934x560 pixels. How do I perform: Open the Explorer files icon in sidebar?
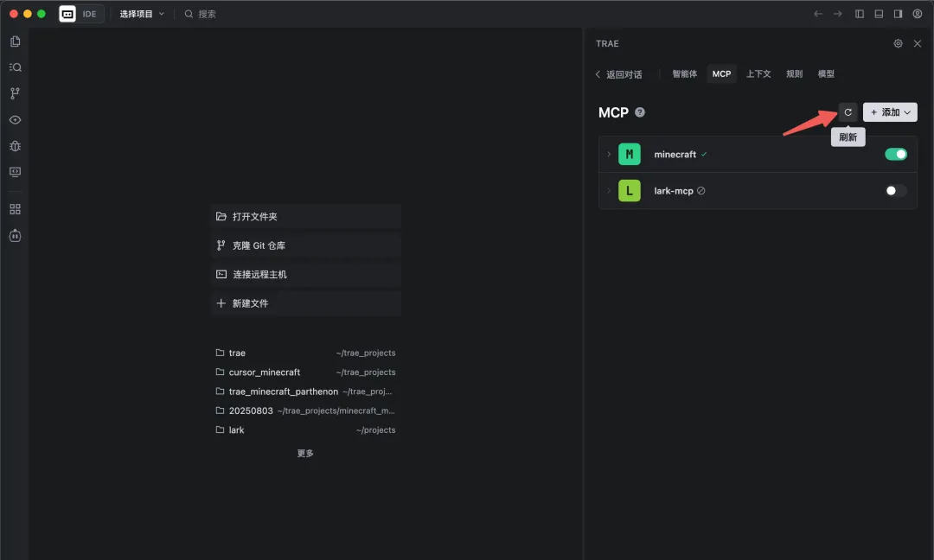[x=16, y=41]
